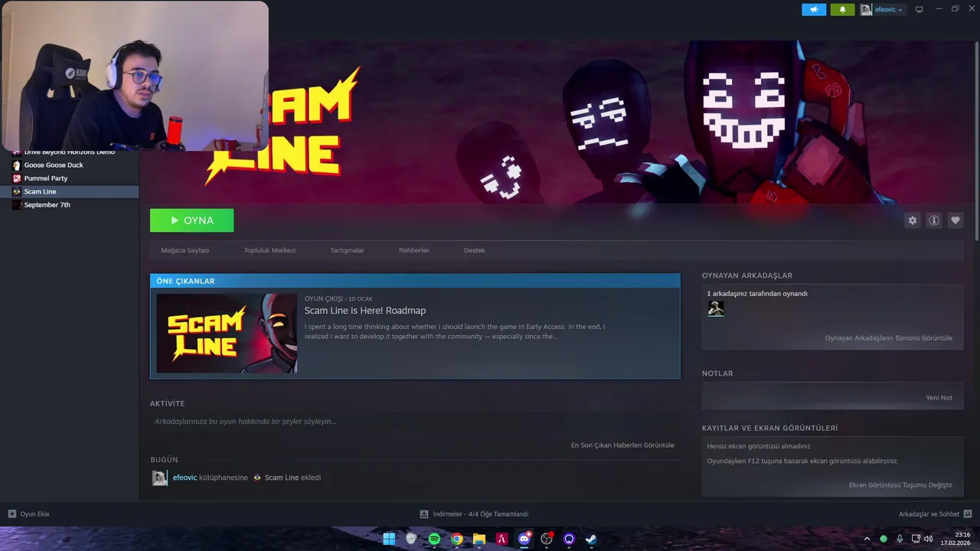Screen dimensions: 980x551
Task: Click the friends chat icon at the bottom right
Action: [x=968, y=514]
